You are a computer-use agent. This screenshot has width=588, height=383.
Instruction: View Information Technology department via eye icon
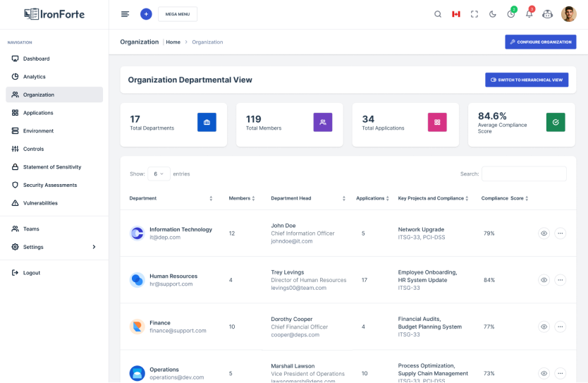pos(544,233)
